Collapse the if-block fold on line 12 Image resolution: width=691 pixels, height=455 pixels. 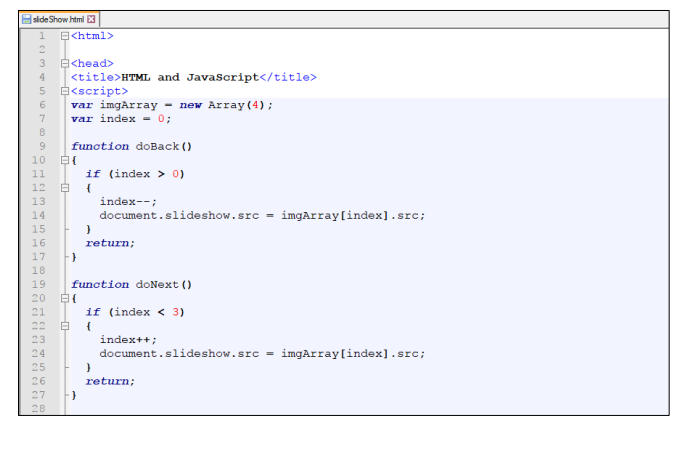click(x=65, y=188)
